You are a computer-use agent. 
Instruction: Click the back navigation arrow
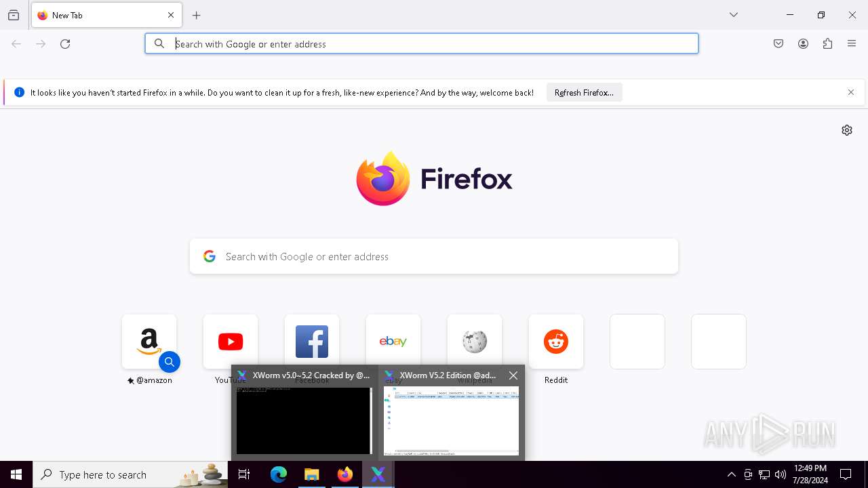pyautogui.click(x=16, y=44)
